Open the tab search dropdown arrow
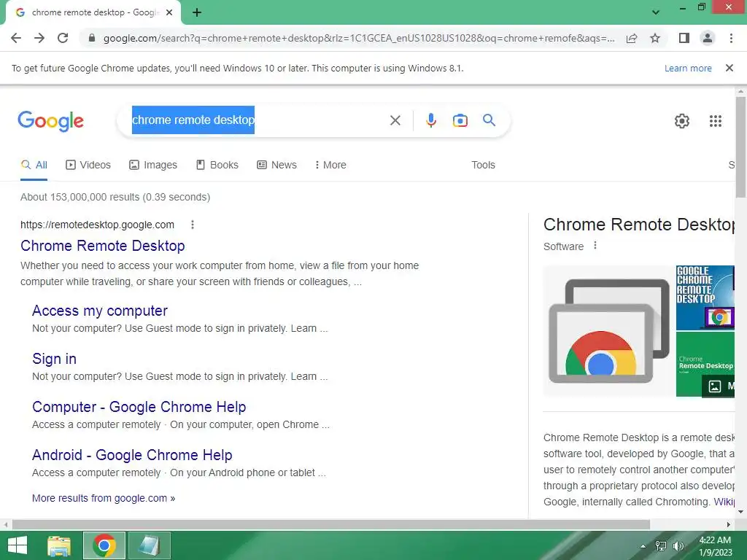747x560 pixels. point(656,13)
